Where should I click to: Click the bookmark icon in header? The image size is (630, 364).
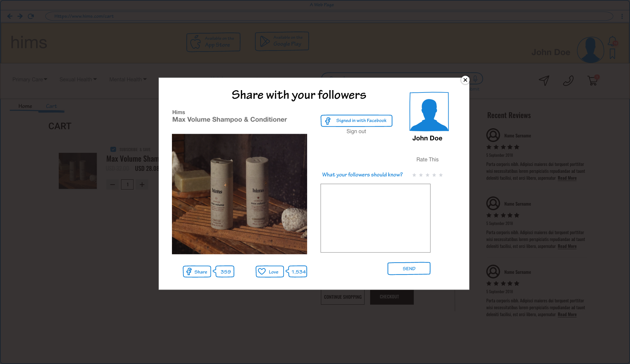click(612, 54)
